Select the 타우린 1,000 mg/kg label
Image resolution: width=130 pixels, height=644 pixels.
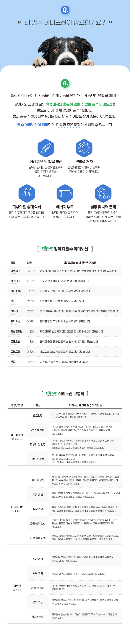17,588
